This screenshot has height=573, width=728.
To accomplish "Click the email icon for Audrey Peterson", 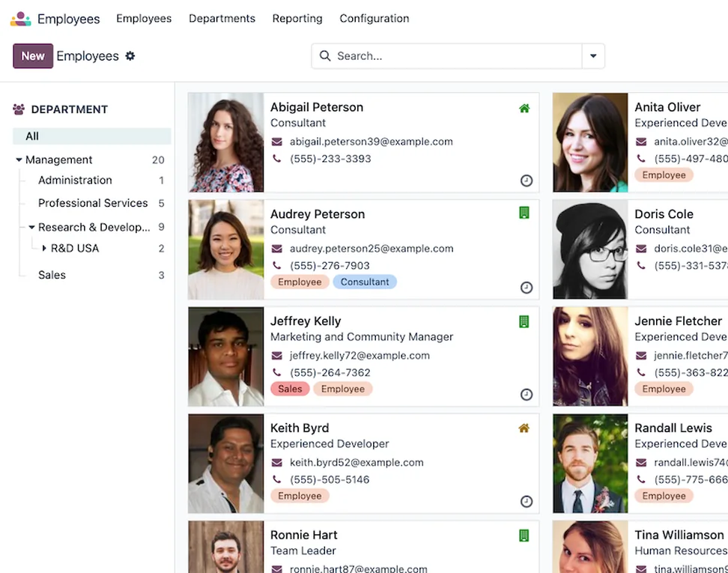I will (276, 249).
